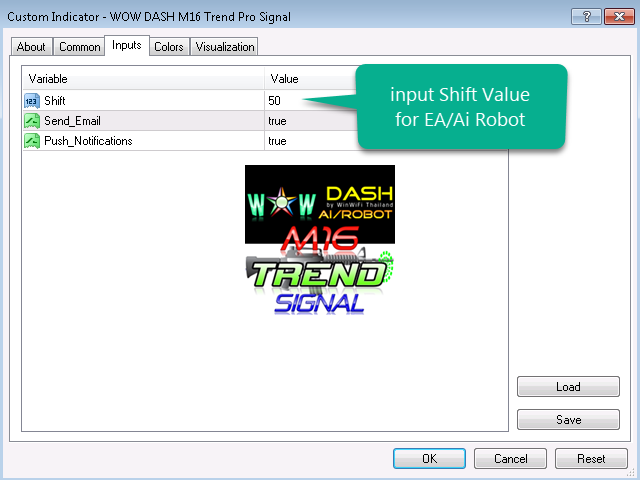Confirm settings with the OK button

[429, 459]
